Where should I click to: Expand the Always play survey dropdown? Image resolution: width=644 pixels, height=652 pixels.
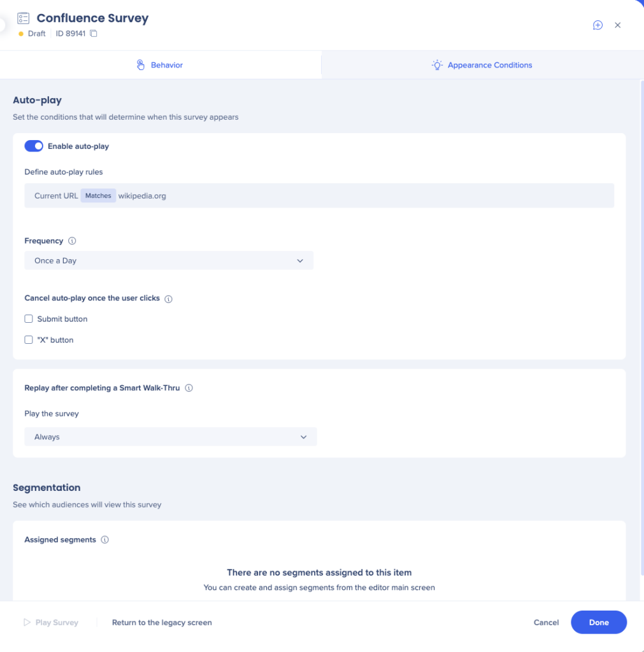click(x=170, y=437)
